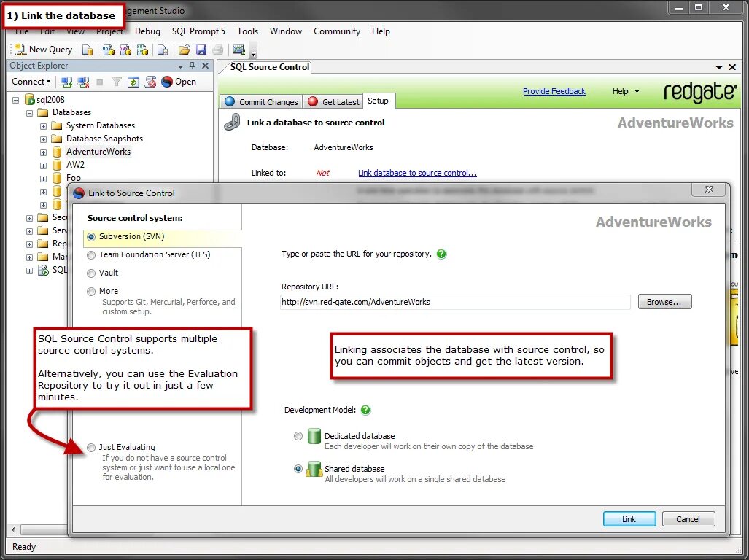Click the AW2 database icon
The width and height of the screenshot is (749, 560).
(57, 165)
